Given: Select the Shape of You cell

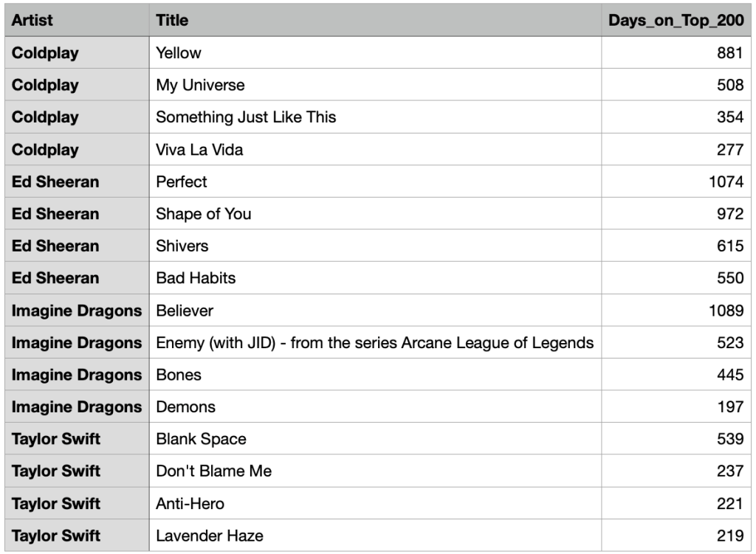Looking at the screenshot, I should pos(204,214).
